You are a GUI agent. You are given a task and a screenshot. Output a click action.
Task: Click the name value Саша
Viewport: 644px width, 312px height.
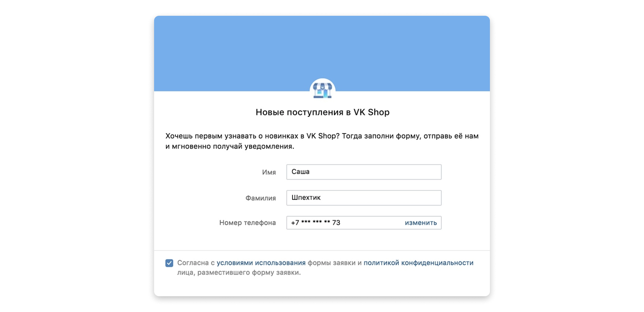pyautogui.click(x=301, y=172)
